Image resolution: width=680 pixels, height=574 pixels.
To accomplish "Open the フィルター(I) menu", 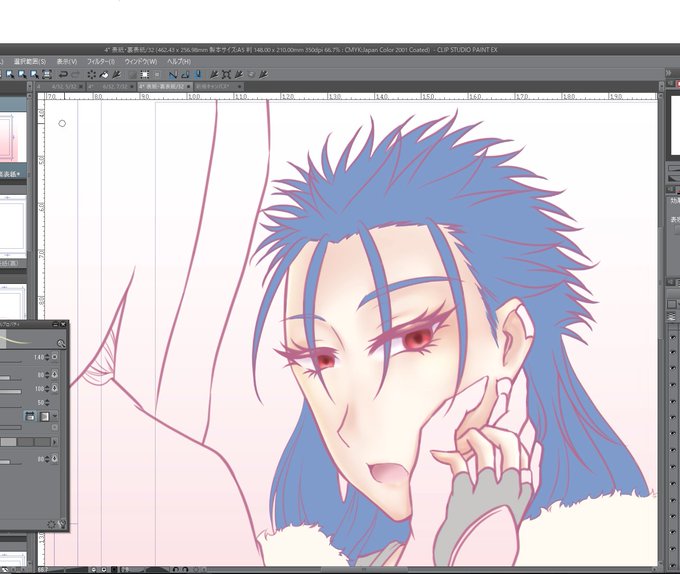I will (x=101, y=62).
